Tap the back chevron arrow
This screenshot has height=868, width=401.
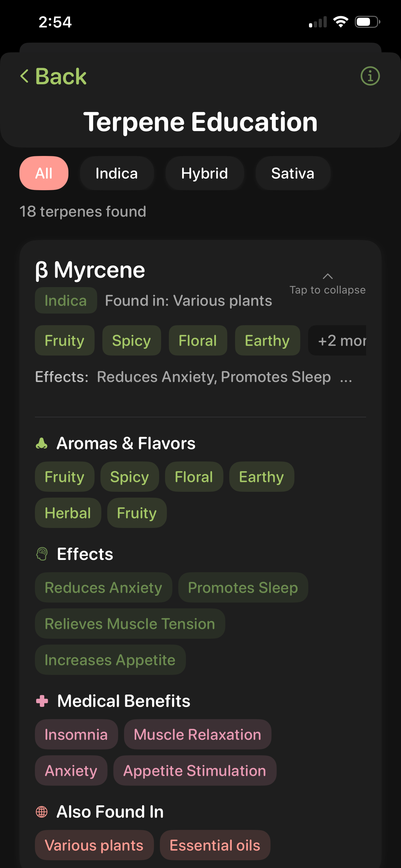(24, 76)
